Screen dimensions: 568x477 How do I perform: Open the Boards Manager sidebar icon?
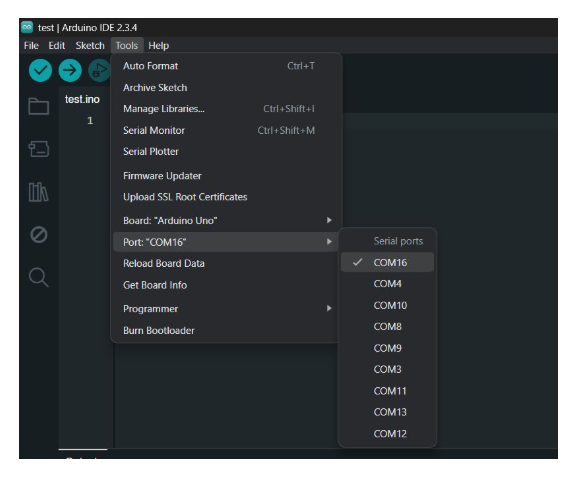click(39, 149)
